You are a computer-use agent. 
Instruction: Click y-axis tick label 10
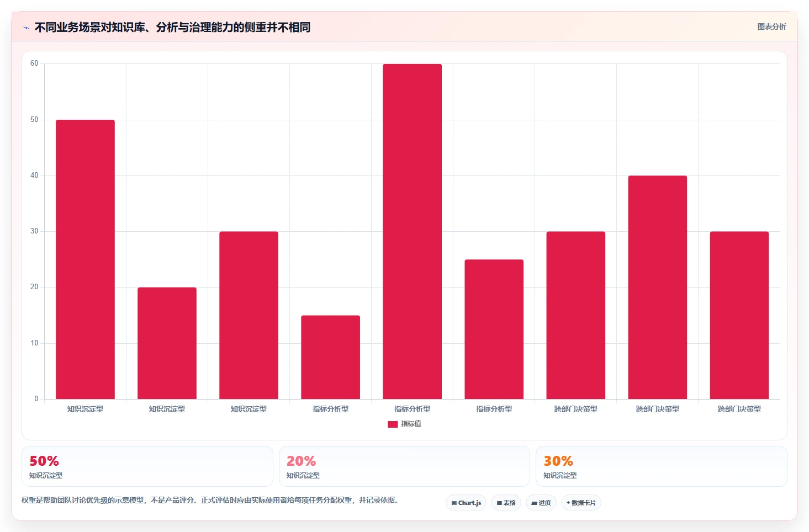(x=34, y=343)
